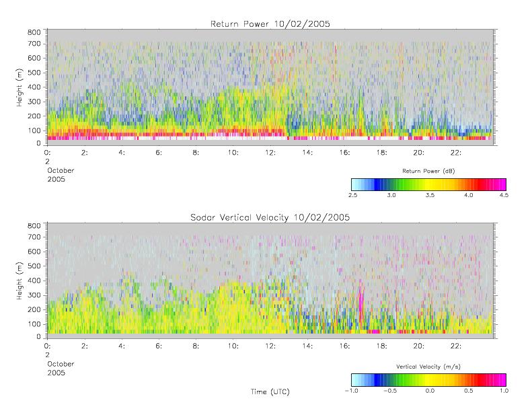
Task: Click the "12:" time tick under Return Power plot
Action: tap(270, 153)
